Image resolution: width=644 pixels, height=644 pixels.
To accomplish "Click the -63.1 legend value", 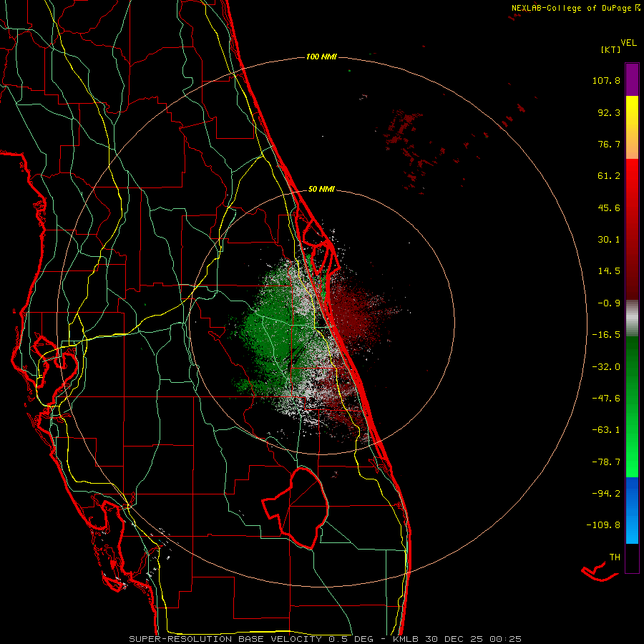I will click(x=606, y=430).
